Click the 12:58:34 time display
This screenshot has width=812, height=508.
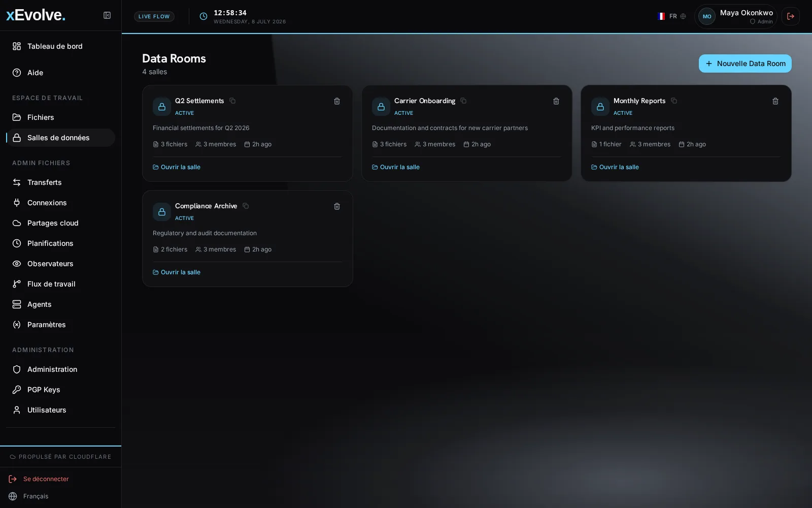coord(230,13)
